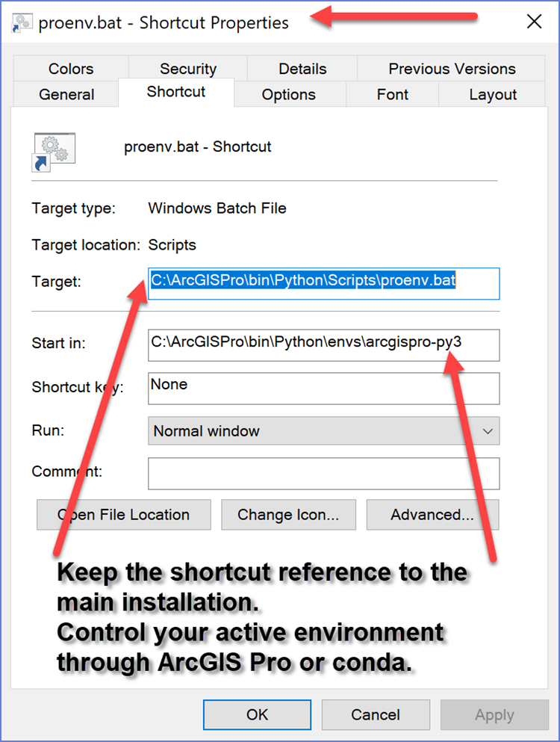The image size is (560, 742).
Task: Click the 'proenv.bat - Shortcut' name text
Action: [x=197, y=146]
